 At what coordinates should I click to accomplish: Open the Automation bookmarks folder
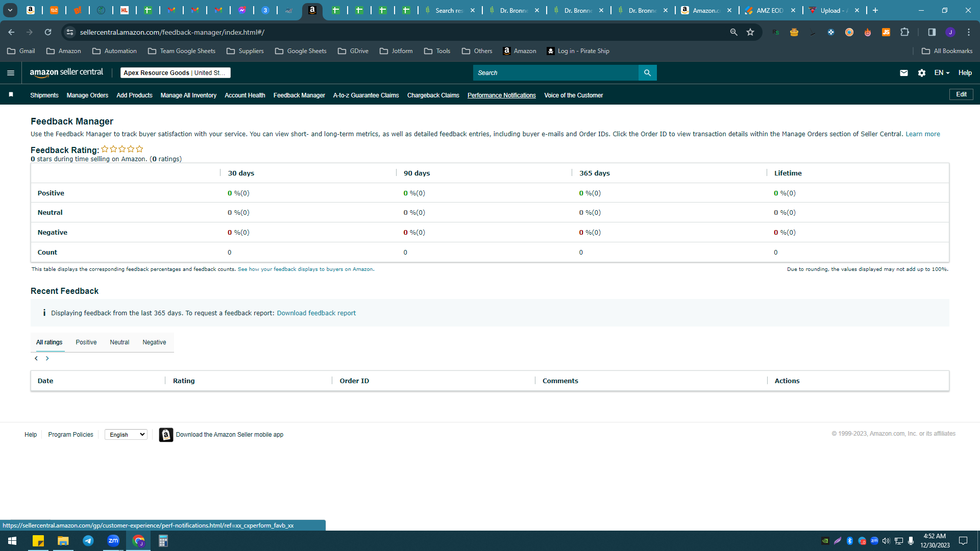(x=115, y=51)
